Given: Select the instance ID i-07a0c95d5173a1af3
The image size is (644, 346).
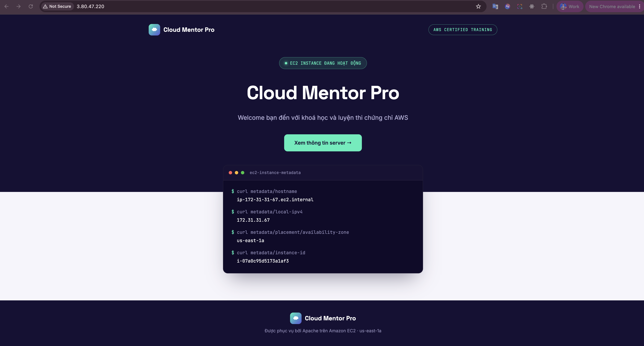Looking at the screenshot, I should pos(263,261).
